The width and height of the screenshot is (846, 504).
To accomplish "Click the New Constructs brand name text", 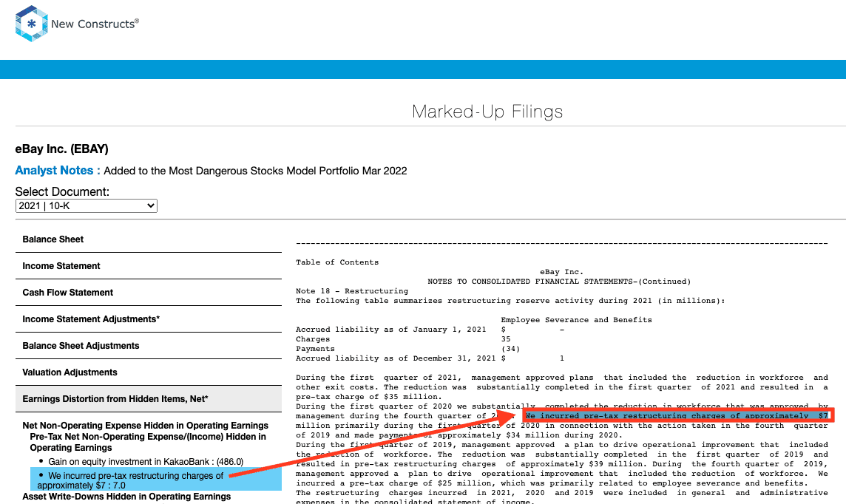I will point(95,24).
